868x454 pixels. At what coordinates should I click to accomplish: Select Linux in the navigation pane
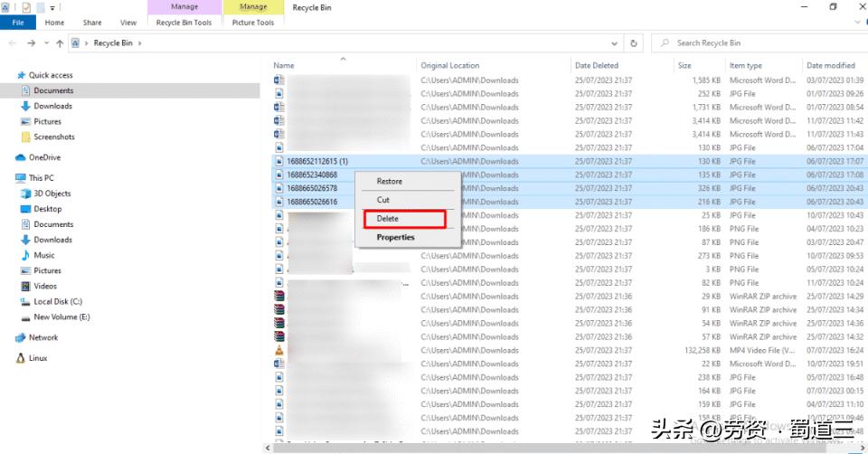[x=38, y=359]
